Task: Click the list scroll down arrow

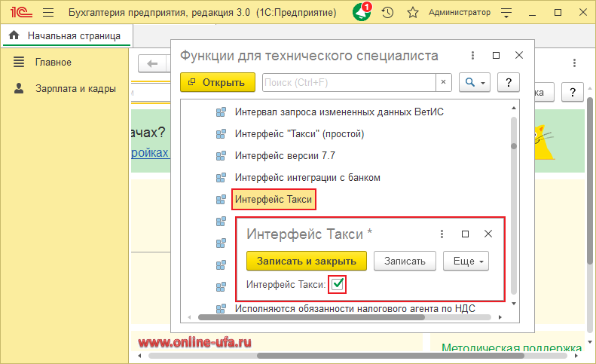Action: click(514, 303)
